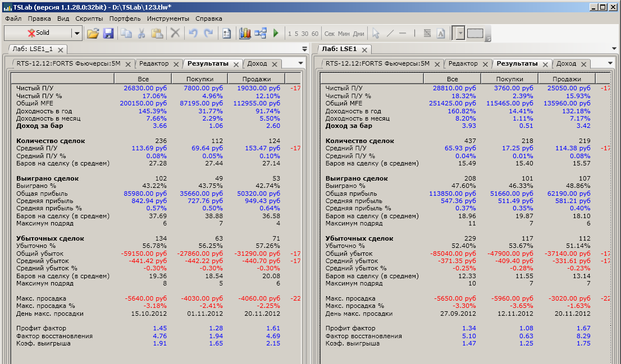This screenshot has width=621, height=364.
Task: Click the Open file folder icon
Action: coord(93,34)
